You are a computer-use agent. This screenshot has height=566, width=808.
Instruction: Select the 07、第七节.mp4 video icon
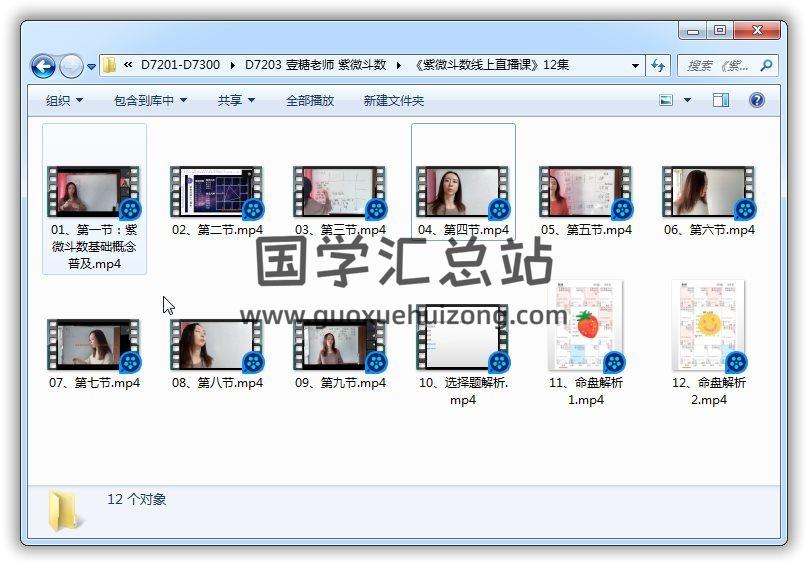click(x=94, y=345)
